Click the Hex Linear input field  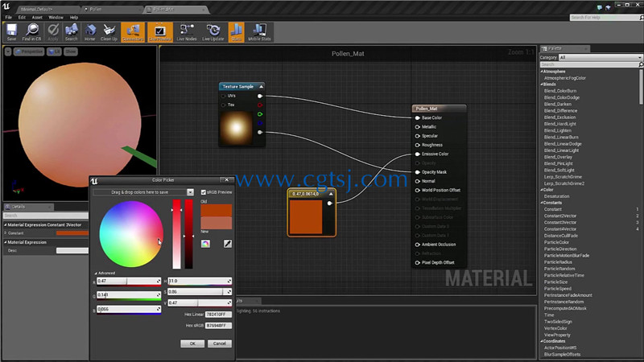[x=218, y=315]
